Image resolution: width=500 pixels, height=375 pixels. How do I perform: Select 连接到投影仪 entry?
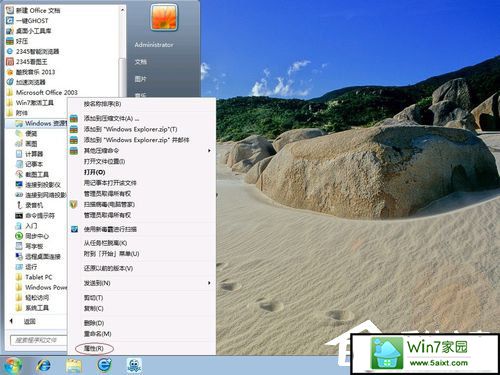[x=38, y=185]
